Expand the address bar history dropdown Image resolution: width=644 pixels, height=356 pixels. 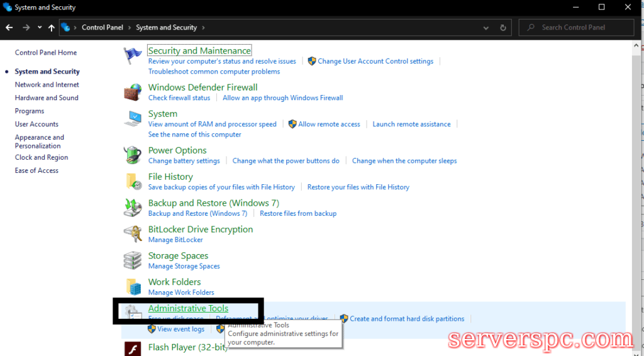(486, 28)
